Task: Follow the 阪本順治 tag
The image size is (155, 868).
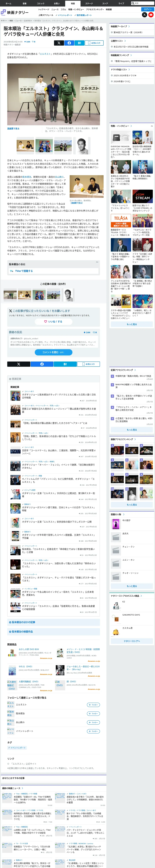Action: pyautogui.click(x=94, y=713)
